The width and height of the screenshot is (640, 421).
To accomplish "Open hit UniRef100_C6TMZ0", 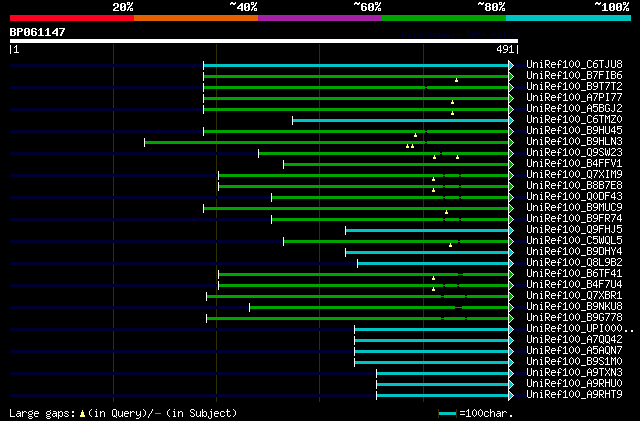I will pos(574,120).
